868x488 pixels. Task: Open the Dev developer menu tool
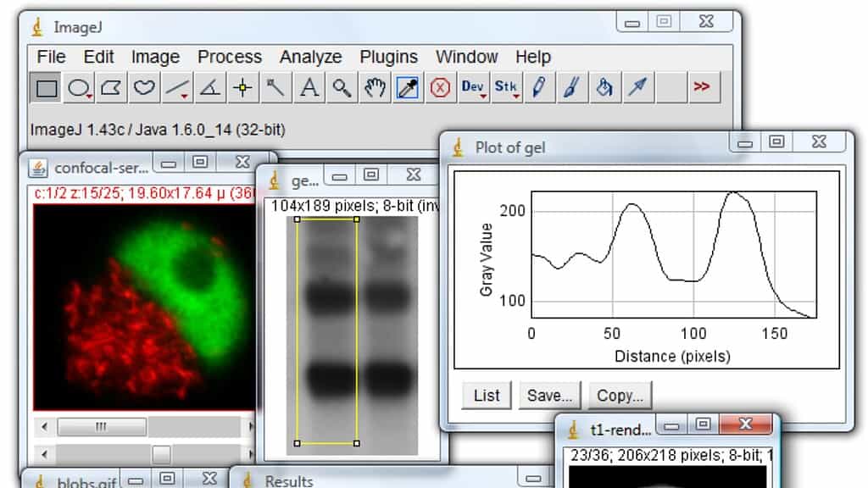tap(473, 88)
